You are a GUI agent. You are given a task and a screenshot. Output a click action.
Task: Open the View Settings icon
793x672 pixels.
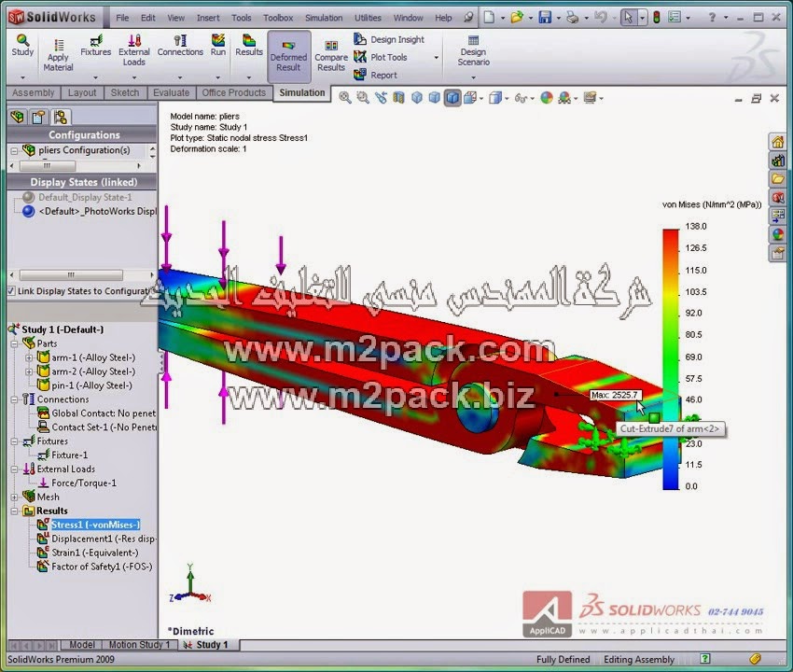pos(591,98)
